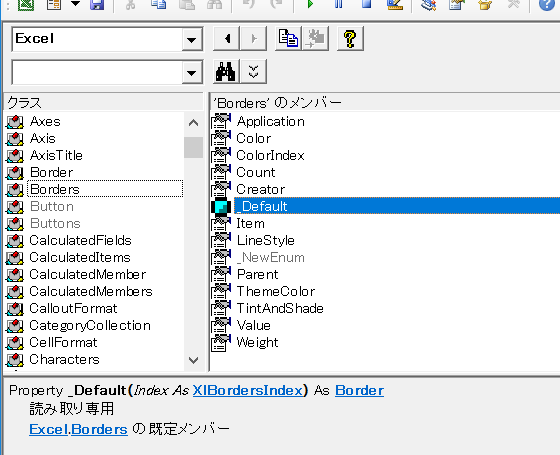The width and height of the screenshot is (560, 455).
Task: Click the Design Mode icon in toolbar
Action: (395, 4)
